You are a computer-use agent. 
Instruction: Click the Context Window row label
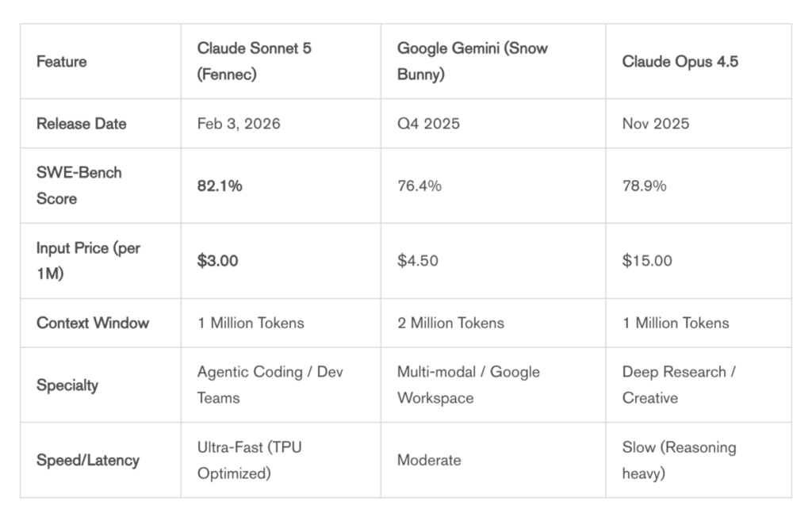pyautogui.click(x=93, y=323)
